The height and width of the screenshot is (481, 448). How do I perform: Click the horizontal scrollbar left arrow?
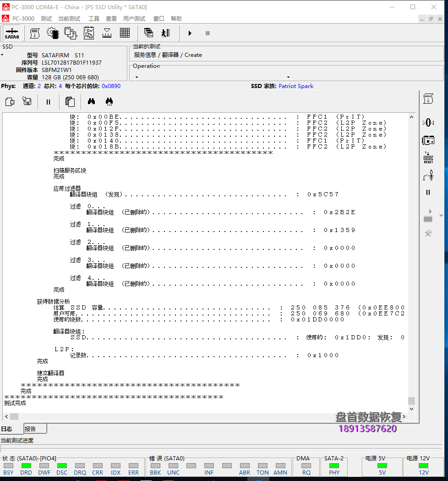[6, 417]
